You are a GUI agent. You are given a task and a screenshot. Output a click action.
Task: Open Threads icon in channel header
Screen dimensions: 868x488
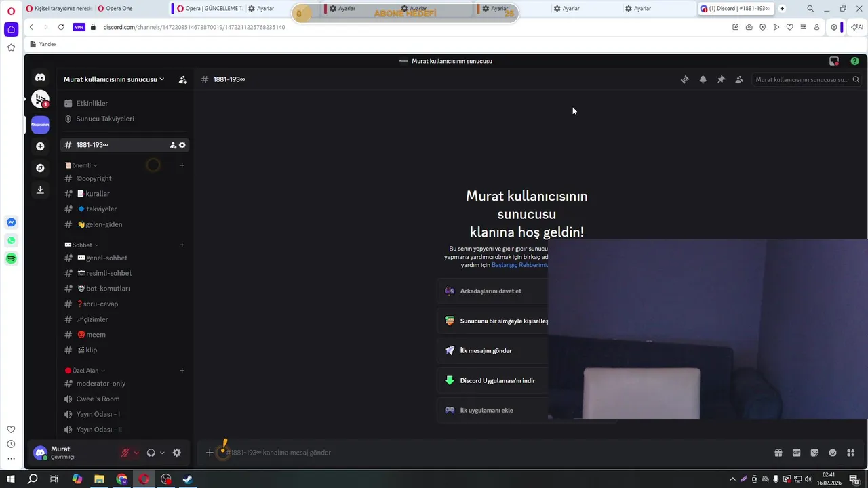click(685, 79)
